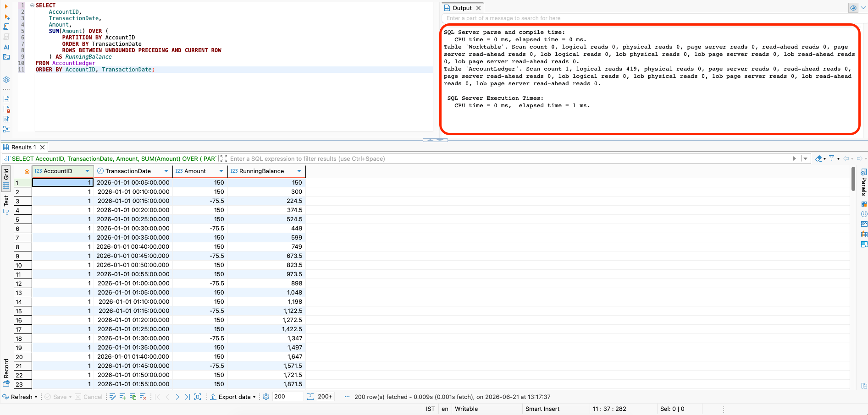Close the Output tab

pyautogui.click(x=478, y=8)
